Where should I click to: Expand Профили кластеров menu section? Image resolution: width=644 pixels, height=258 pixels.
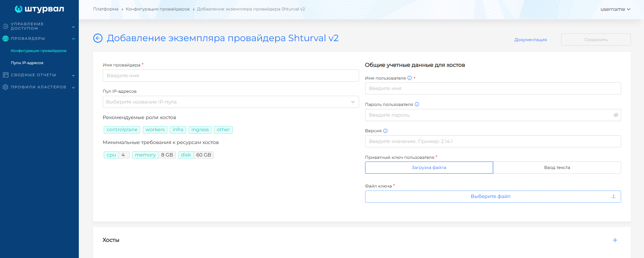click(73, 87)
